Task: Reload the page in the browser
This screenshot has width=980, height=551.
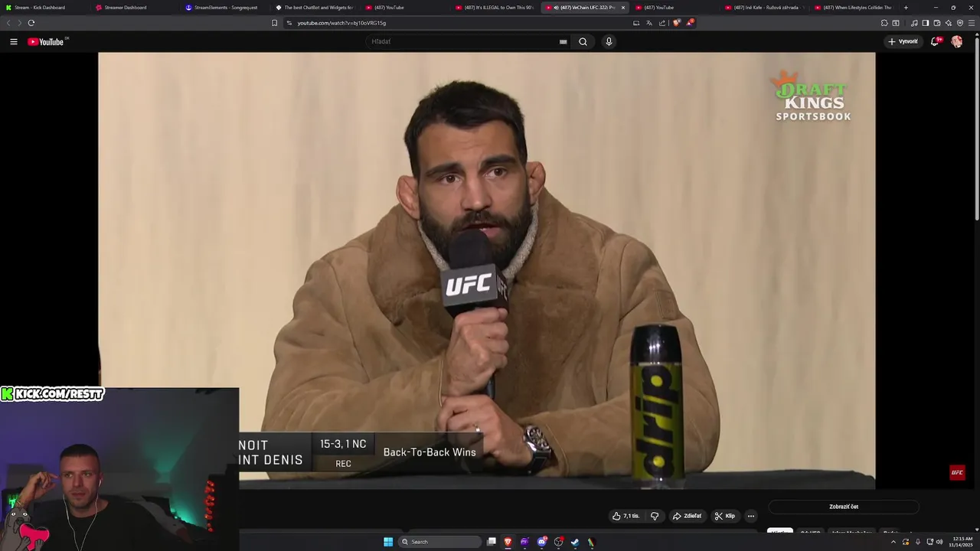Action: point(31,23)
